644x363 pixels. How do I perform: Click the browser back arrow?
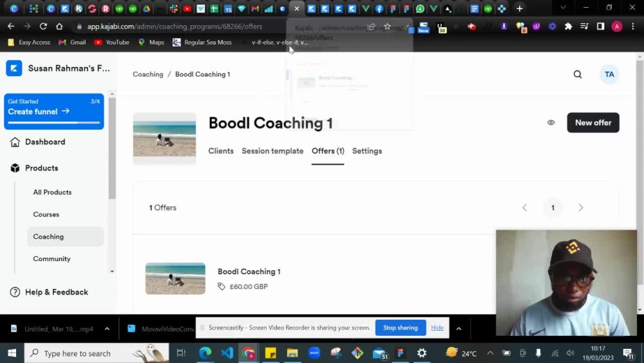11,26
